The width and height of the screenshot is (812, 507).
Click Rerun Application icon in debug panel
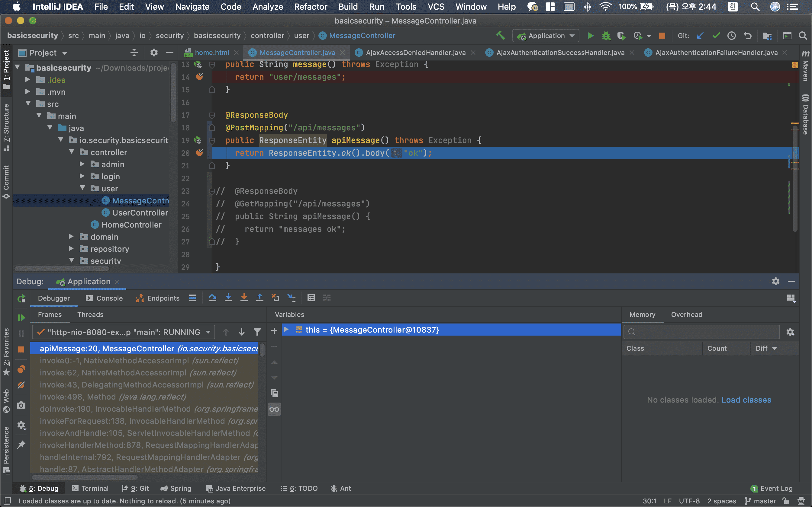21,298
